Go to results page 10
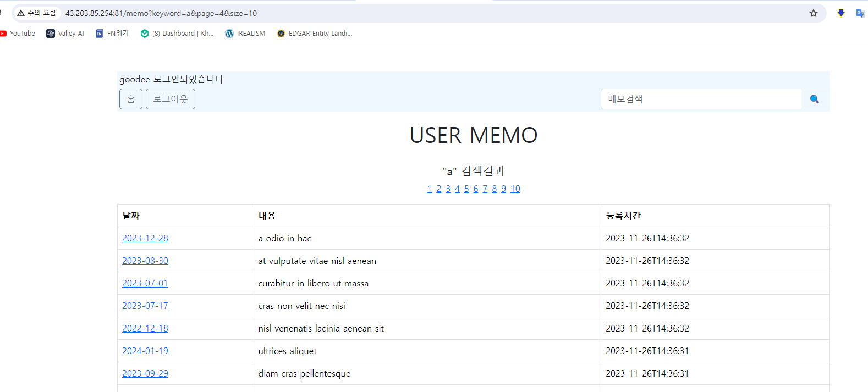This screenshot has width=868, height=392. [x=515, y=189]
